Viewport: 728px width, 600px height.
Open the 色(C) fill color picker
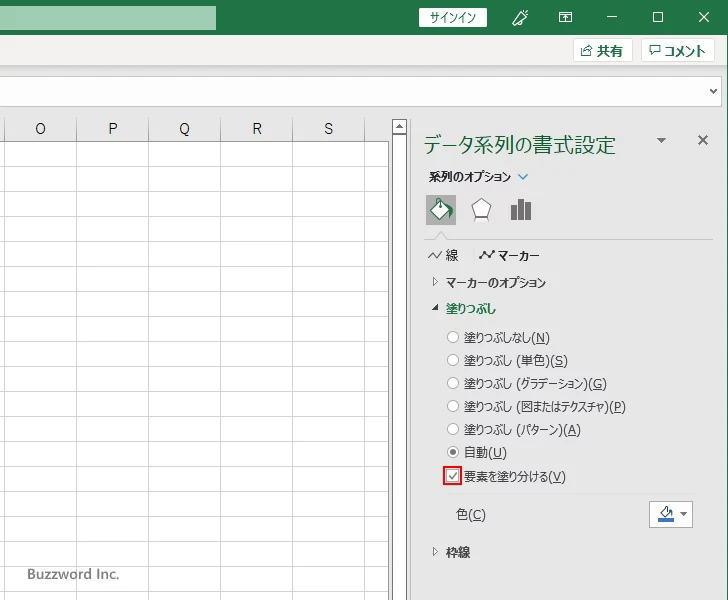pyautogui.click(x=671, y=514)
